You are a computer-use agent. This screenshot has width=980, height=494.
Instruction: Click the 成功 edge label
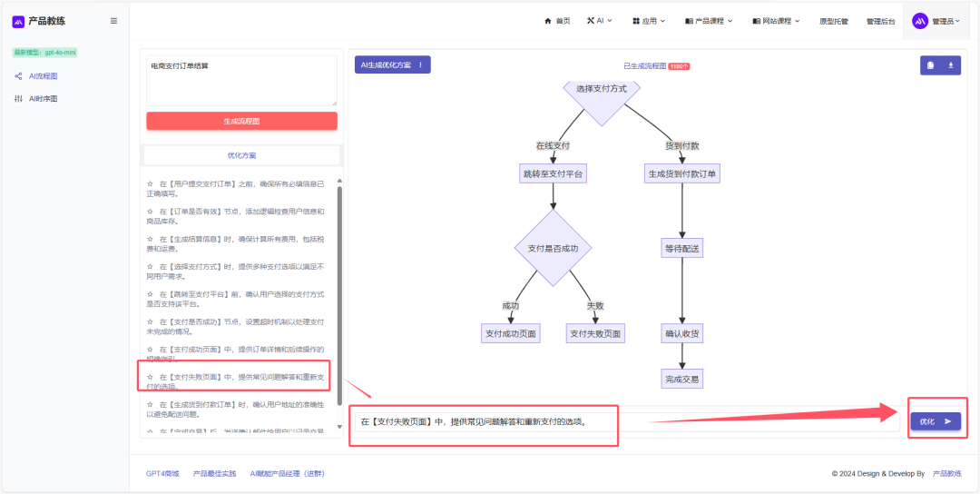tap(511, 306)
